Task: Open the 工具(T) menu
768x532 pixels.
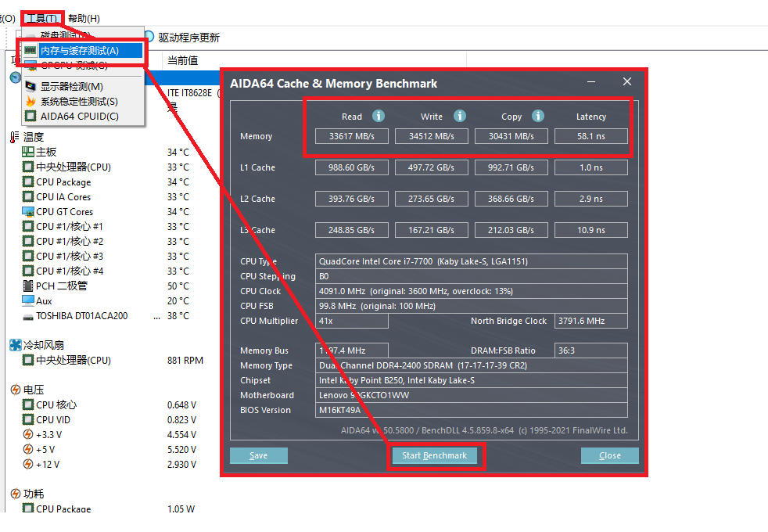Action: coord(41,18)
